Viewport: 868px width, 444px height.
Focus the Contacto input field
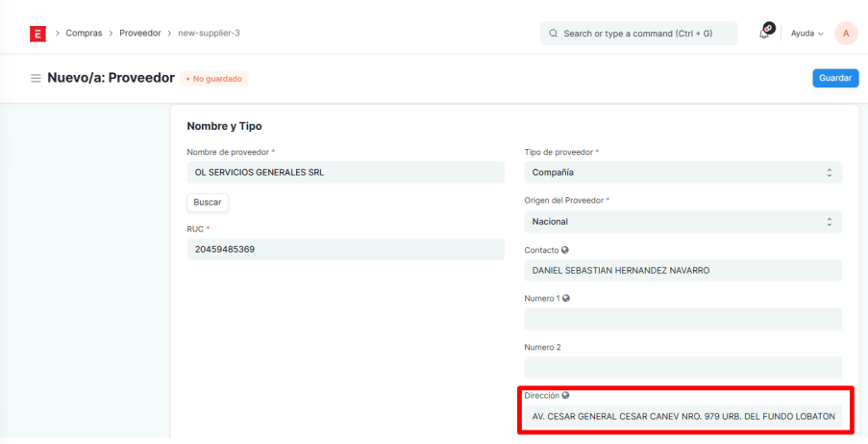coord(682,271)
